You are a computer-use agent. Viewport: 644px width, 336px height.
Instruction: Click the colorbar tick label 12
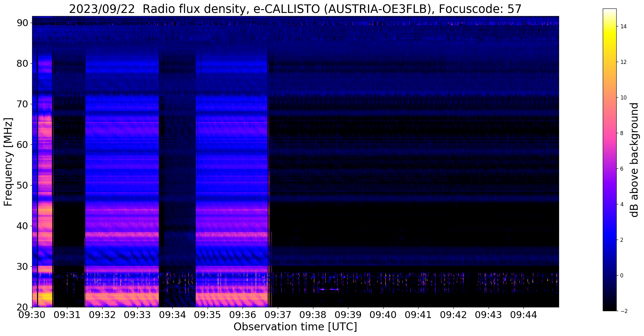[x=623, y=62]
